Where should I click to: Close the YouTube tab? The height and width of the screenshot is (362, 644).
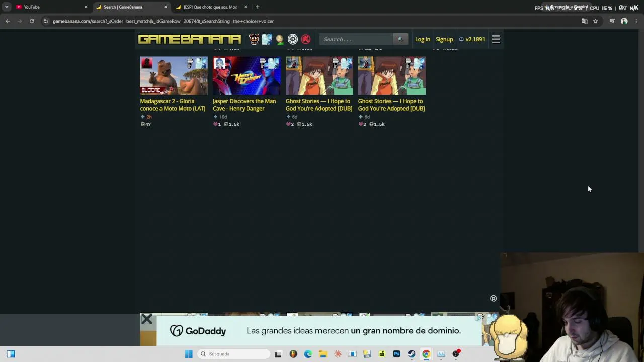tap(86, 7)
